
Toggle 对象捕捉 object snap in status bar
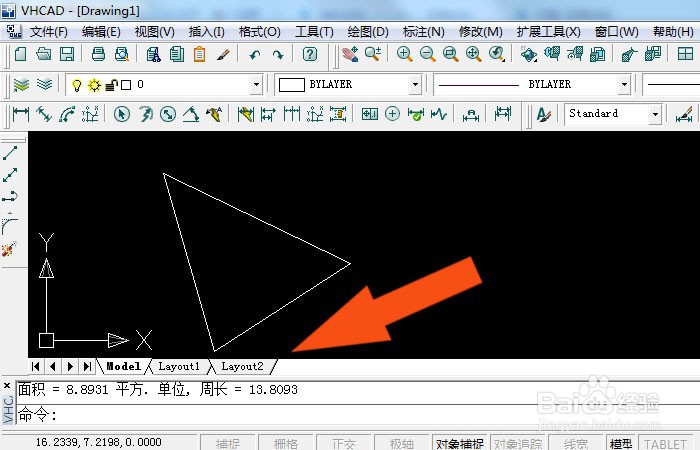(459, 443)
